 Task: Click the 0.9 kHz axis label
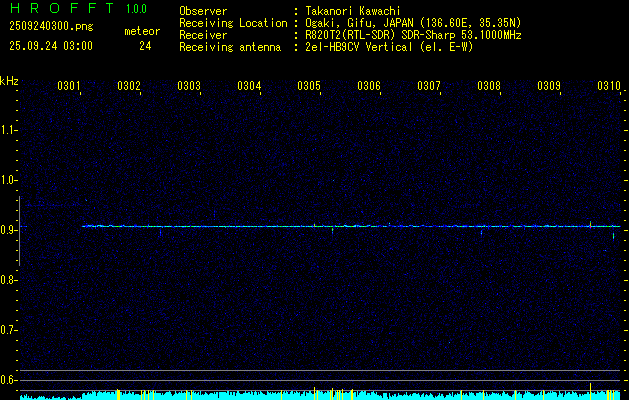8,230
